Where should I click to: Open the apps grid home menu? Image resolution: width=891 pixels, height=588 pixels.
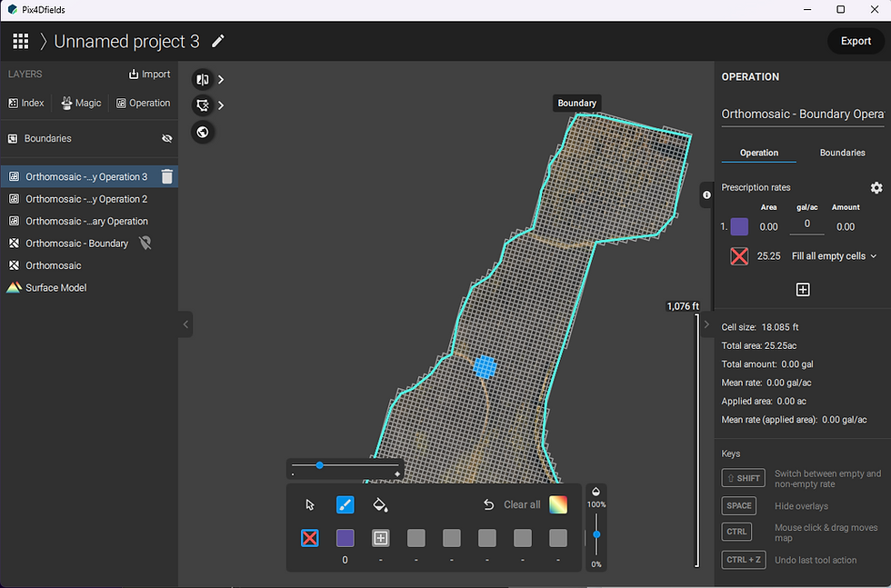click(20, 41)
